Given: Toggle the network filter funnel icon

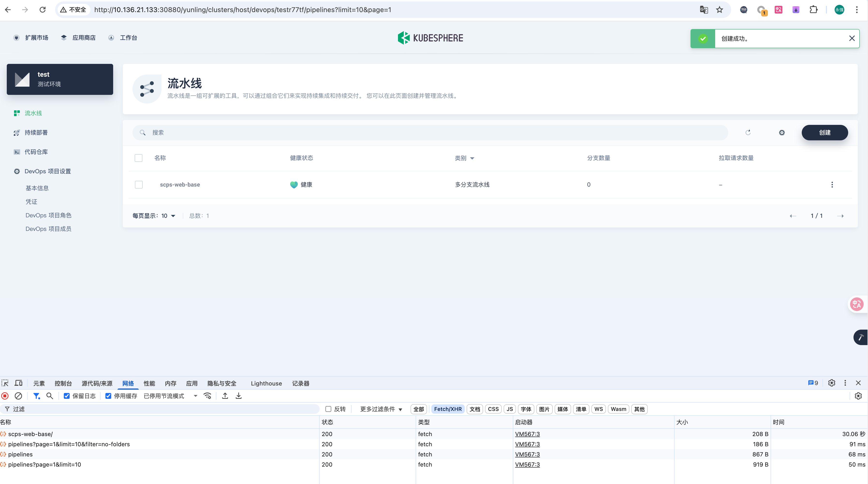Looking at the screenshot, I should tap(37, 396).
